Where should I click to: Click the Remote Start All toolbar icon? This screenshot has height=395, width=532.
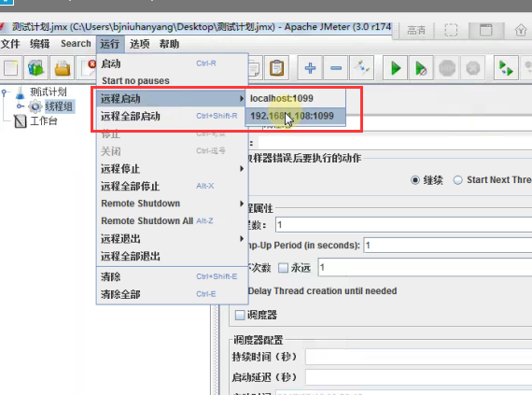pyautogui.click(x=506, y=68)
